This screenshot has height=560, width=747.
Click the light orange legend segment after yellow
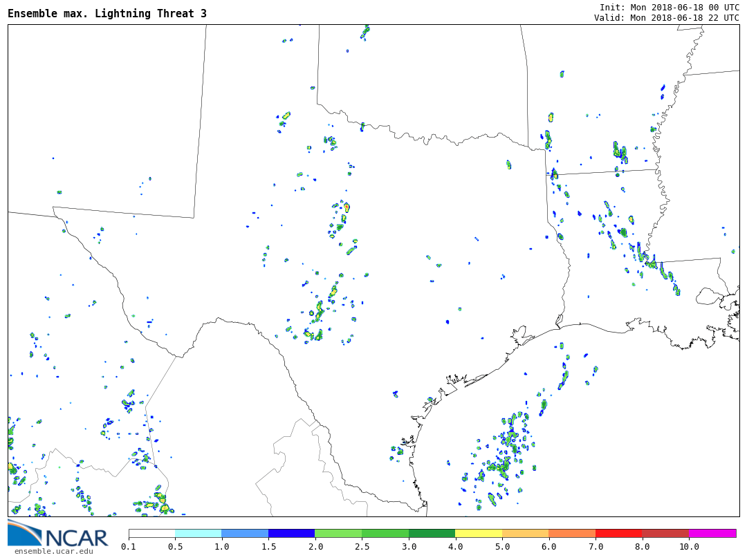(525, 533)
